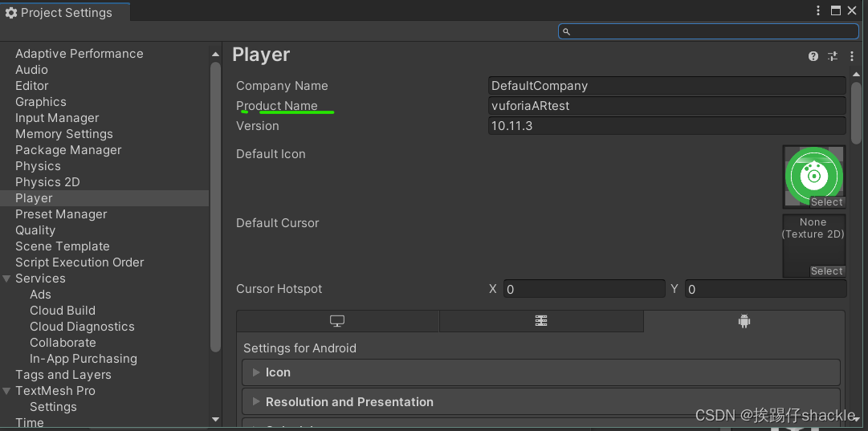
Task: Open Player panel three-dot menu
Action: tap(851, 56)
